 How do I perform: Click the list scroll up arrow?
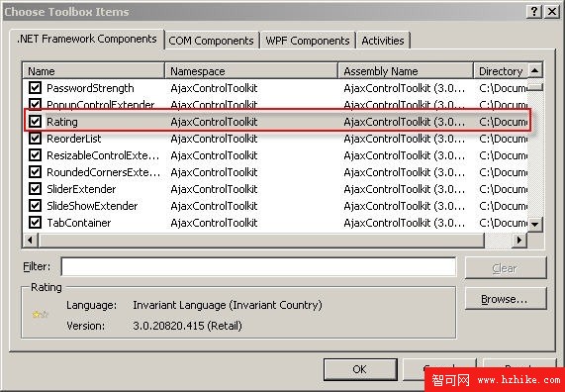point(535,70)
